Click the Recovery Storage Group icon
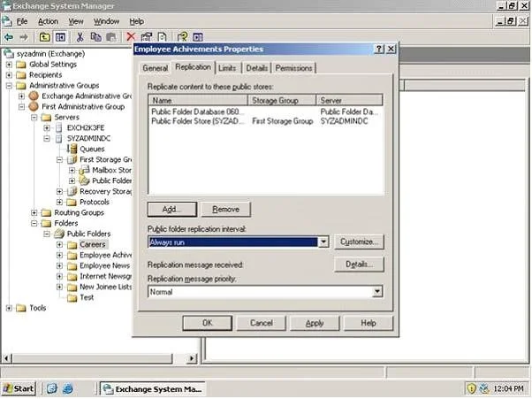The image size is (532, 399). coord(72,191)
